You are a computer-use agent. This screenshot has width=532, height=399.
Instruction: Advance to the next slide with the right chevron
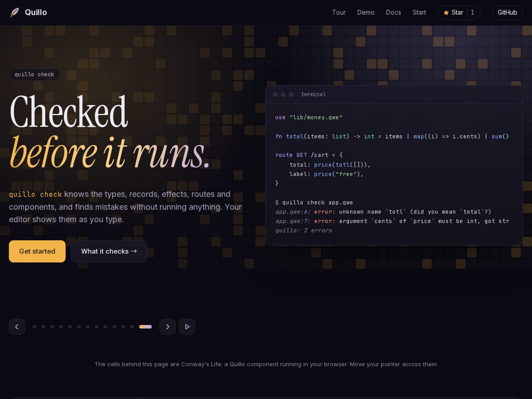168,327
